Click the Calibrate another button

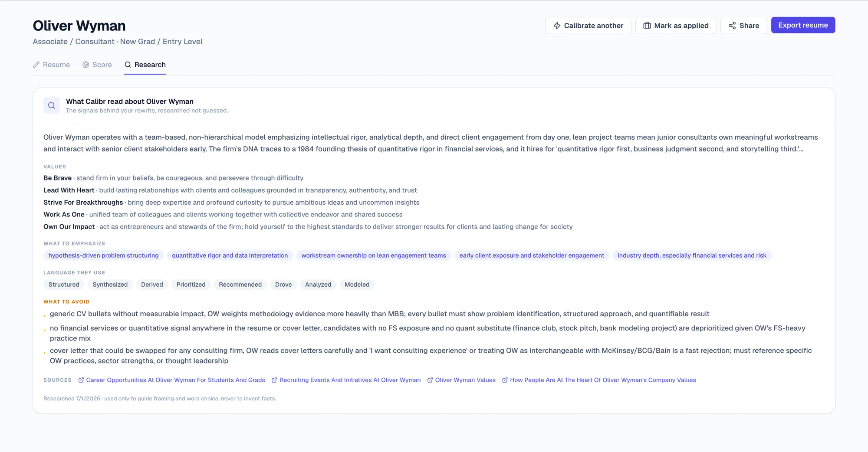pos(588,26)
